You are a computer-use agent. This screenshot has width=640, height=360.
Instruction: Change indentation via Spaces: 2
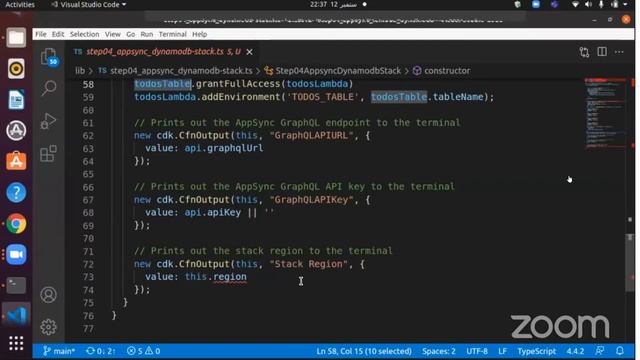pyautogui.click(x=439, y=351)
